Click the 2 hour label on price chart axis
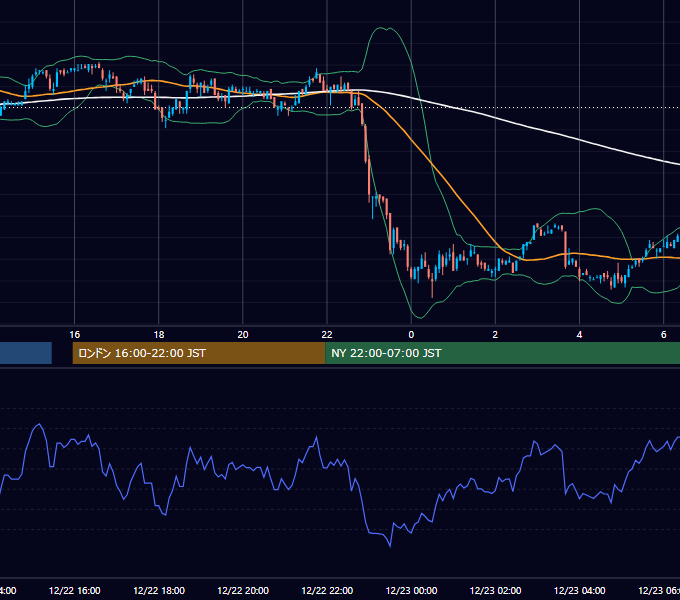Viewport: 680px width, 600px height. click(x=495, y=334)
